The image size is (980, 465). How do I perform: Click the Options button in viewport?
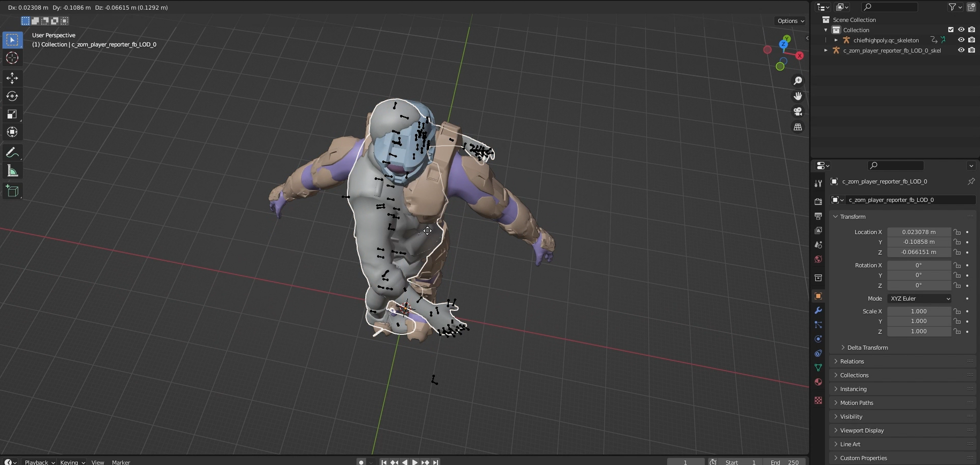point(790,21)
